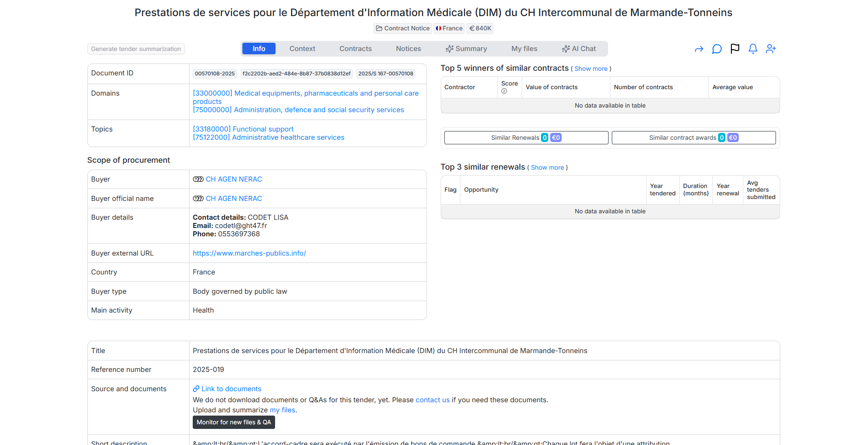The width and height of the screenshot is (868, 445).
Task: Click the share arrow icon
Action: pyautogui.click(x=699, y=49)
